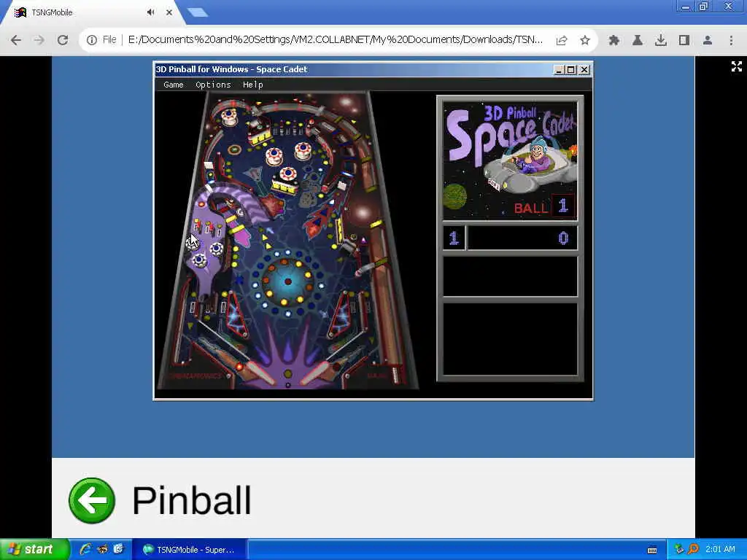
Task: Minimize the 3D Pinball window
Action: pyautogui.click(x=560, y=70)
